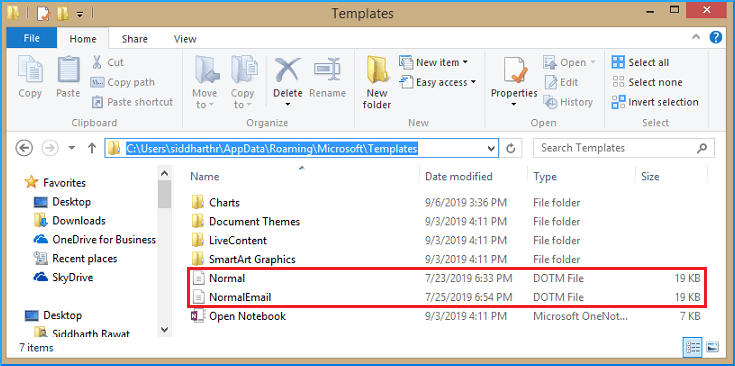The height and width of the screenshot is (366, 735).
Task: Click the search magnifier icon
Action: [x=701, y=149]
